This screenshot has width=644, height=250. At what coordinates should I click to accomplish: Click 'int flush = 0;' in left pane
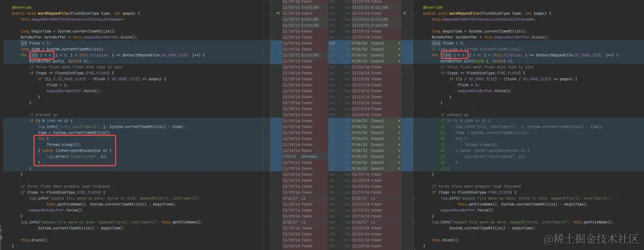point(35,43)
